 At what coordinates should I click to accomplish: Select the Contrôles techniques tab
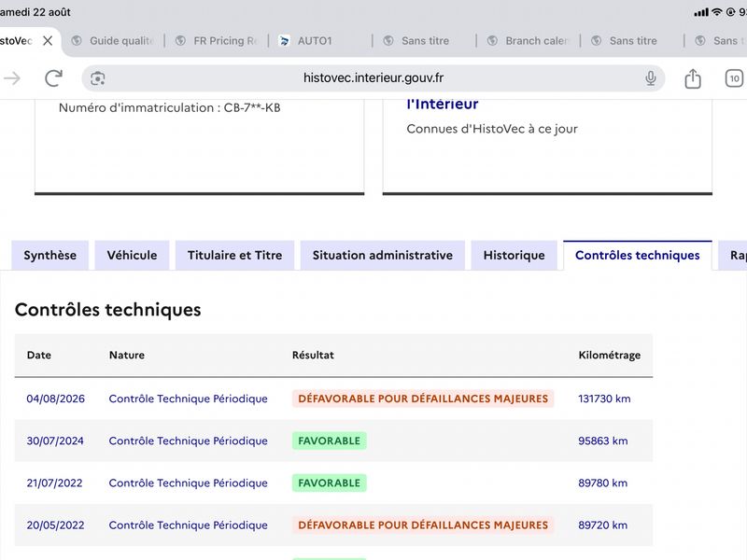[x=638, y=255]
